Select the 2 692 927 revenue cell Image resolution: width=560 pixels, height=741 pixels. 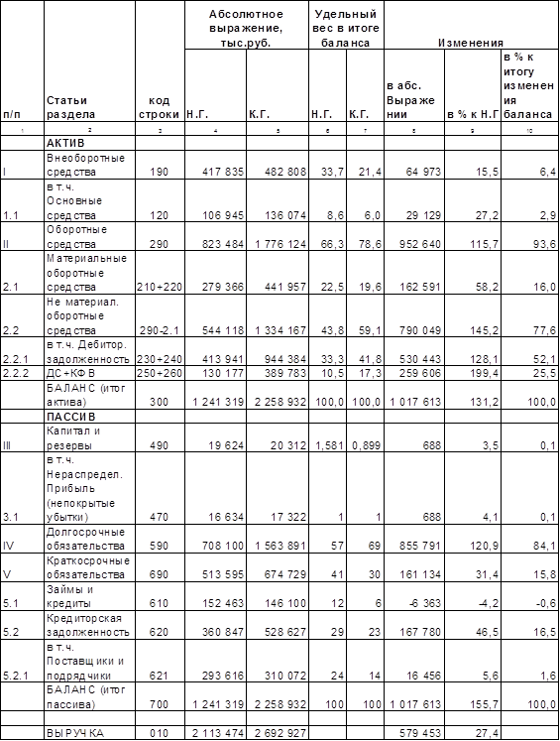coord(278,733)
